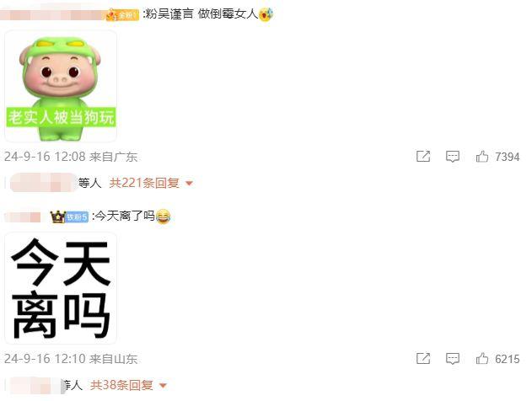Open the 老实人被当狗玩 pig sticker image
The height and width of the screenshot is (401, 532).
coord(61,86)
